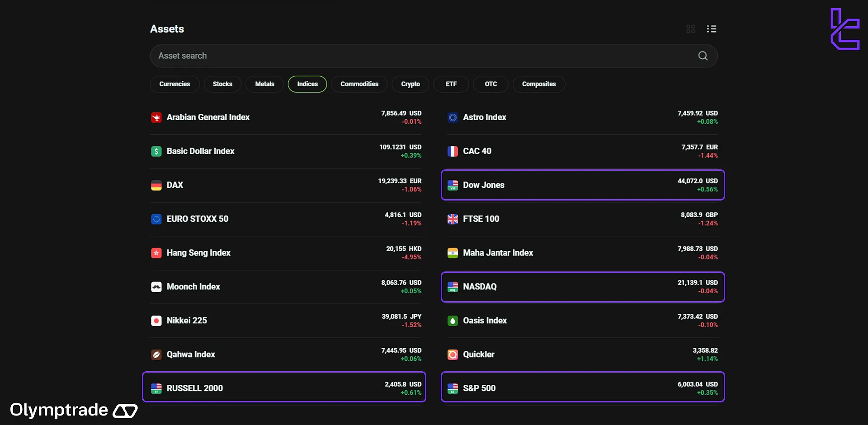
Task: Click the Moonch Index mustache icon
Action: point(156,287)
